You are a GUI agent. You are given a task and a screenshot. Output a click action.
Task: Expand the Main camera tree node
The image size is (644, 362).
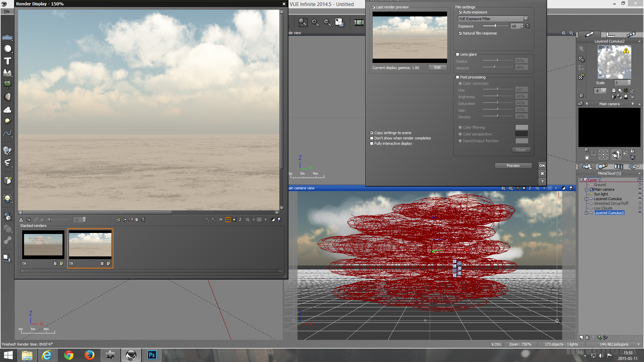pos(586,189)
